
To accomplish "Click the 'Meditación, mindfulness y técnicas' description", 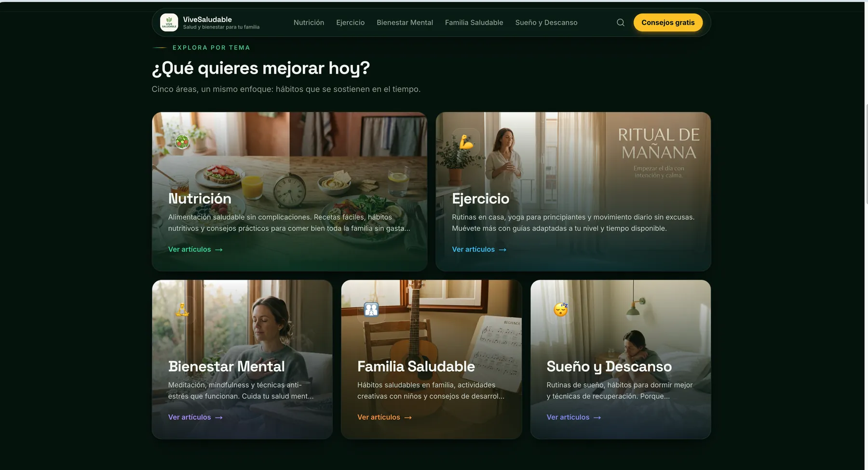I will click(x=241, y=390).
